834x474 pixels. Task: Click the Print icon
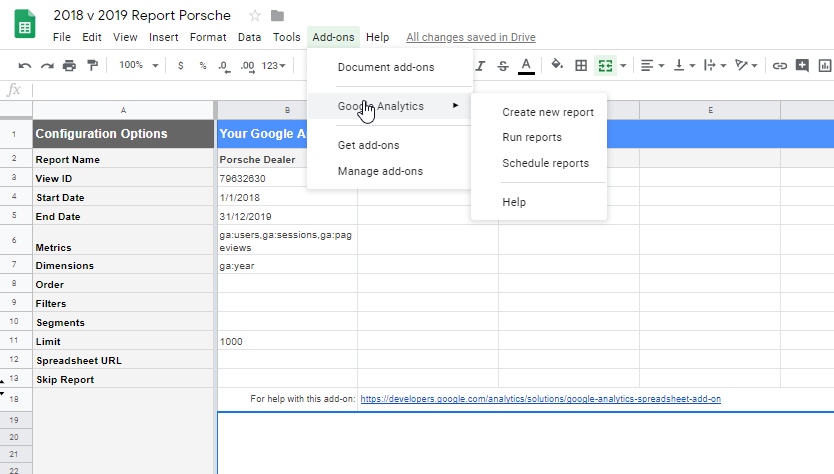pyautogui.click(x=70, y=65)
